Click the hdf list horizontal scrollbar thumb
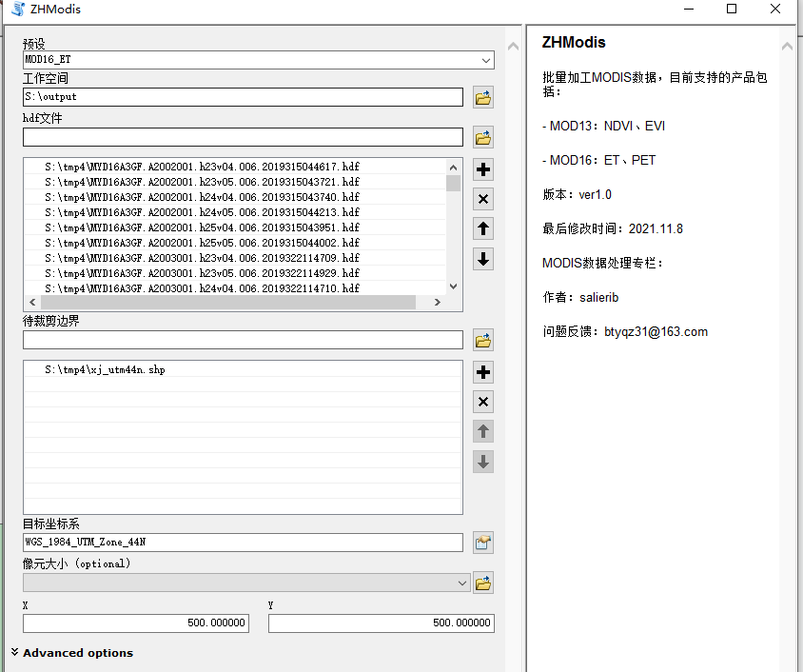Viewport: 803px width, 672px height. click(x=228, y=302)
